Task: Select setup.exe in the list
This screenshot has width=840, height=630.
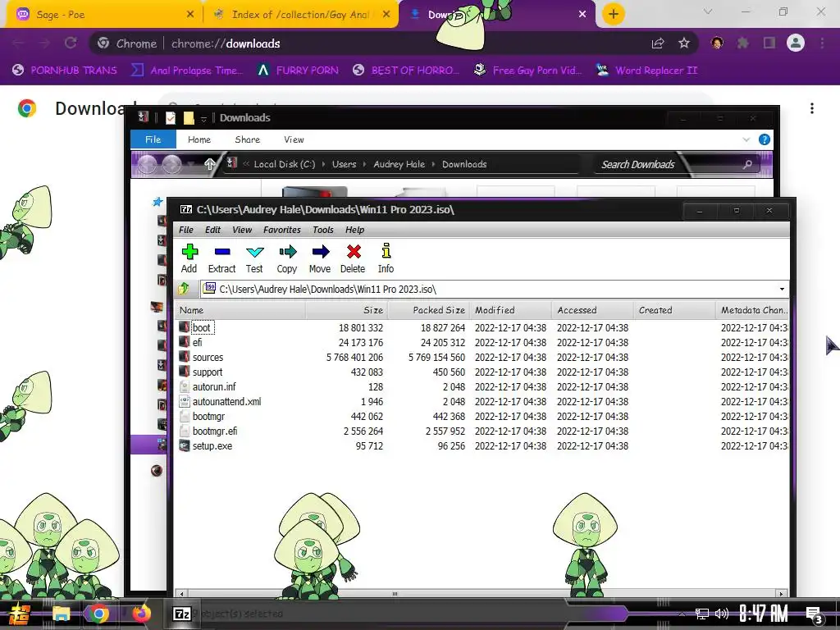Action: click(212, 445)
